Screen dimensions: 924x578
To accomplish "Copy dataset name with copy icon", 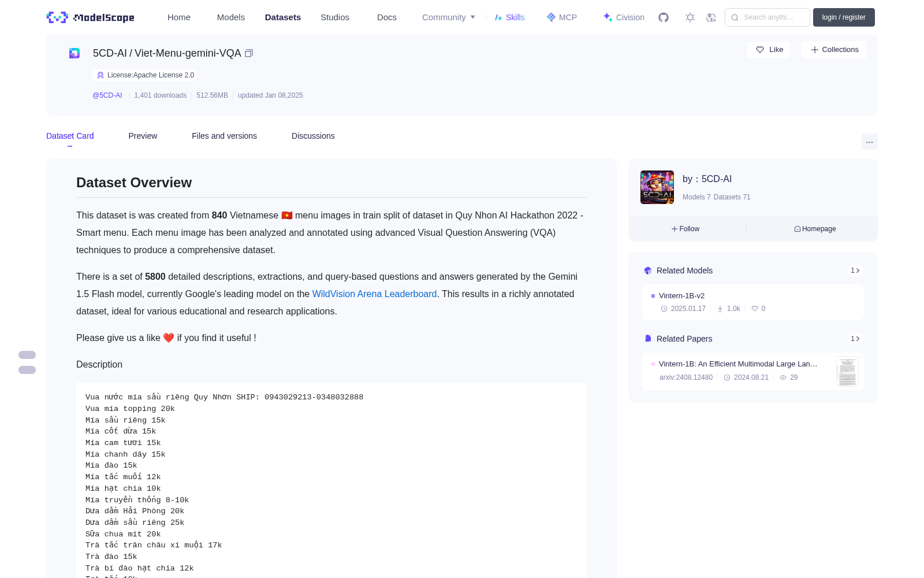I will (x=249, y=53).
